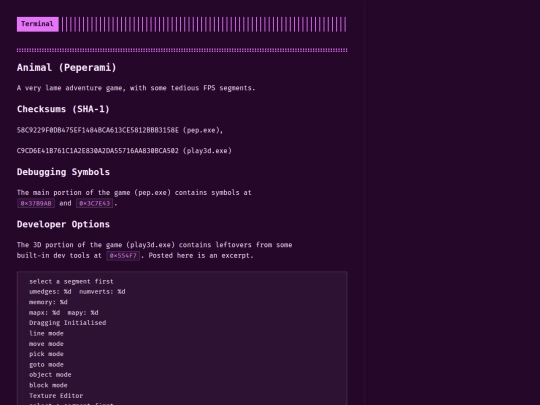Click the 'Texture Editor' line
Viewport: 540px width, 405px height.
point(56,396)
